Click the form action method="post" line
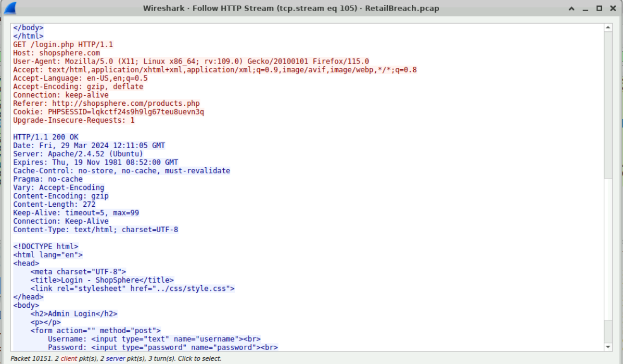This screenshot has height=364, width=623. (95, 331)
